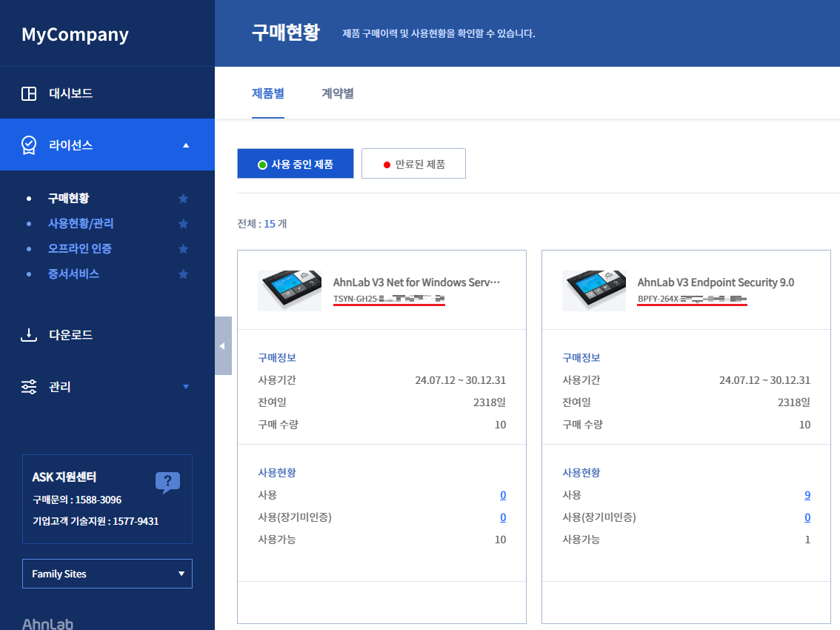Viewport: 840px width, 630px height.
Task: Go to 오프라인 인증 submenu
Action: [x=80, y=249]
